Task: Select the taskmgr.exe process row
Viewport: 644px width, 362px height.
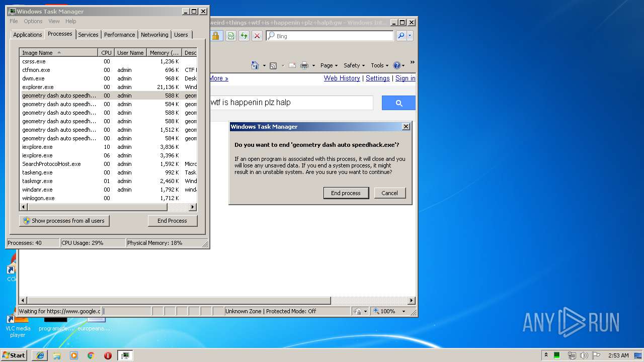Action: click(108, 181)
